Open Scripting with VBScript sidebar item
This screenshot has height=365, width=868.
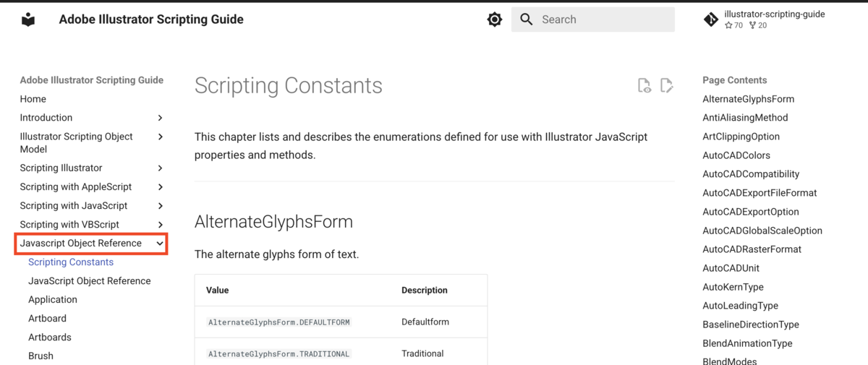69,225
